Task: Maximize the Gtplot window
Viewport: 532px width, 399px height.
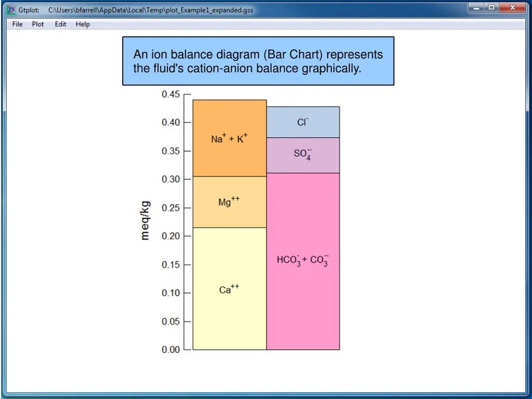Action: point(491,8)
